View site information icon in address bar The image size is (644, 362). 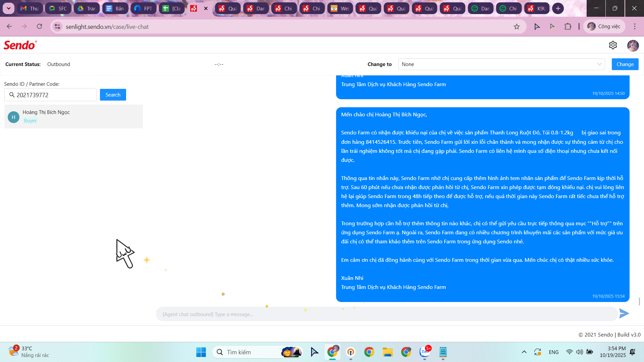tap(58, 26)
